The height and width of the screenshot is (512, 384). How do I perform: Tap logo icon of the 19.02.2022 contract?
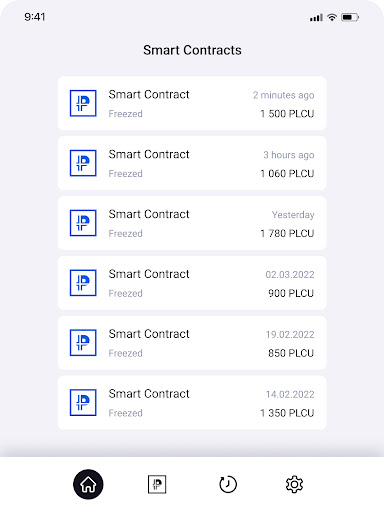coord(83,343)
